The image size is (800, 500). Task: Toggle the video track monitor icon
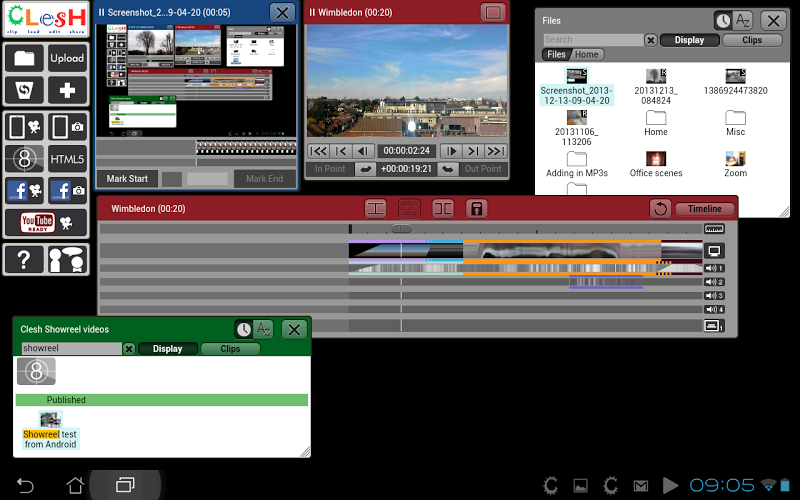[x=714, y=251]
